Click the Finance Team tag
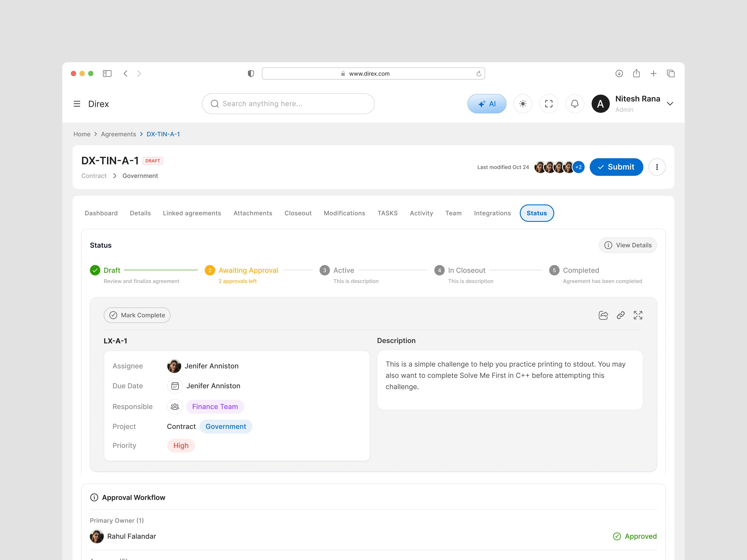 [x=215, y=407]
